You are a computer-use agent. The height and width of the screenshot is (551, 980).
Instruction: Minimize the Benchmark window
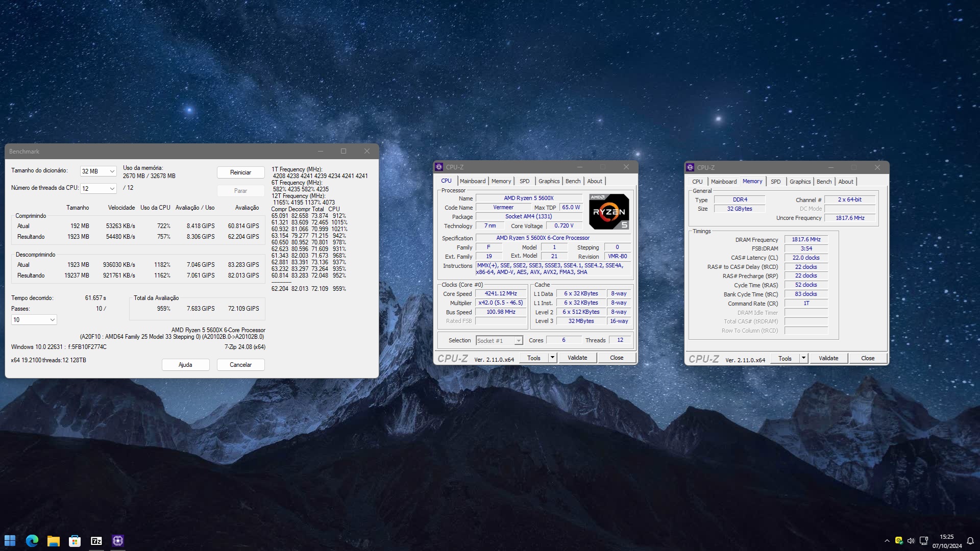coord(321,151)
